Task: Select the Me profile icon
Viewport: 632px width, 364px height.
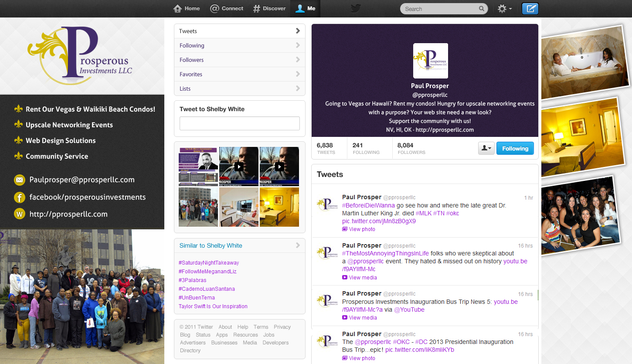Action: (x=306, y=8)
